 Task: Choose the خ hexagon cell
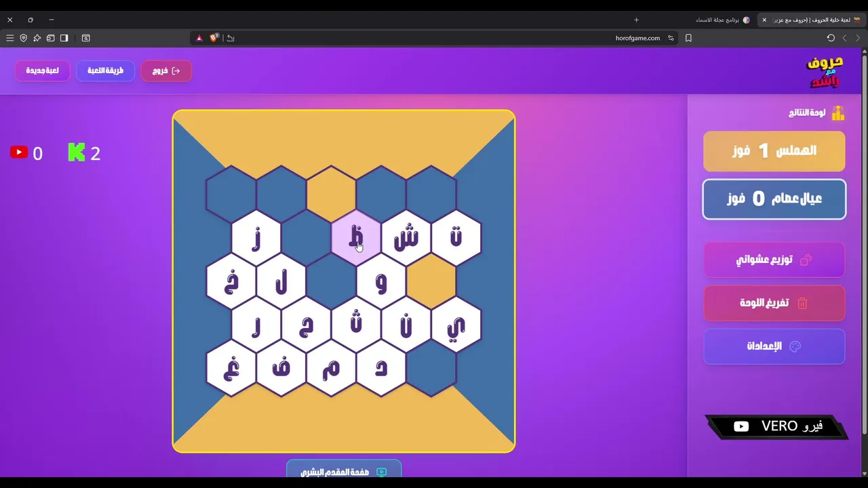pyautogui.click(x=231, y=281)
